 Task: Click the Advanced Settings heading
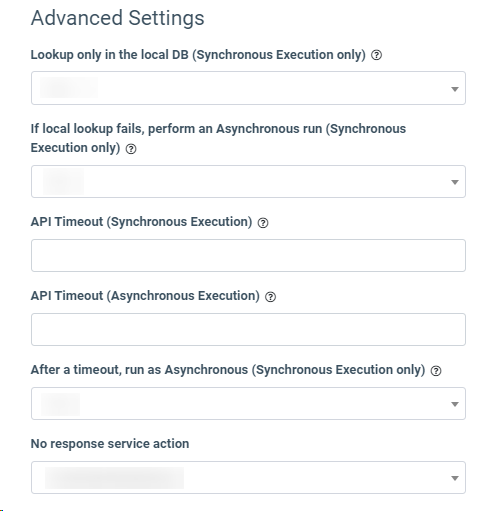[117, 18]
